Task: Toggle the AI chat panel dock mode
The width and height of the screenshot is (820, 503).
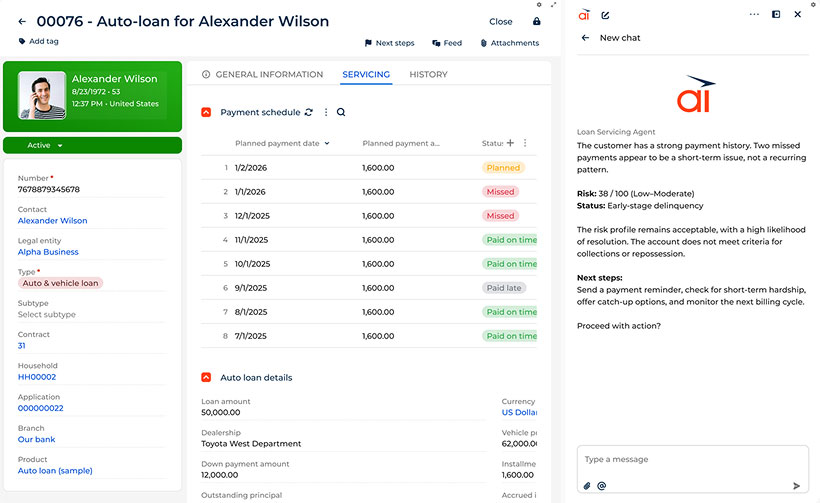Action: pyautogui.click(x=776, y=15)
